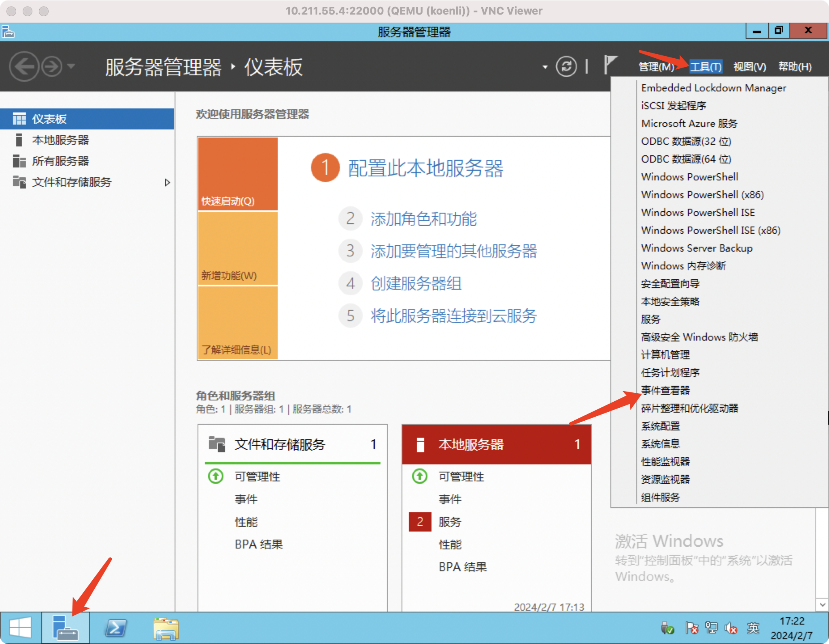Click the forward navigation arrow
This screenshot has width=829, height=644.
(52, 66)
